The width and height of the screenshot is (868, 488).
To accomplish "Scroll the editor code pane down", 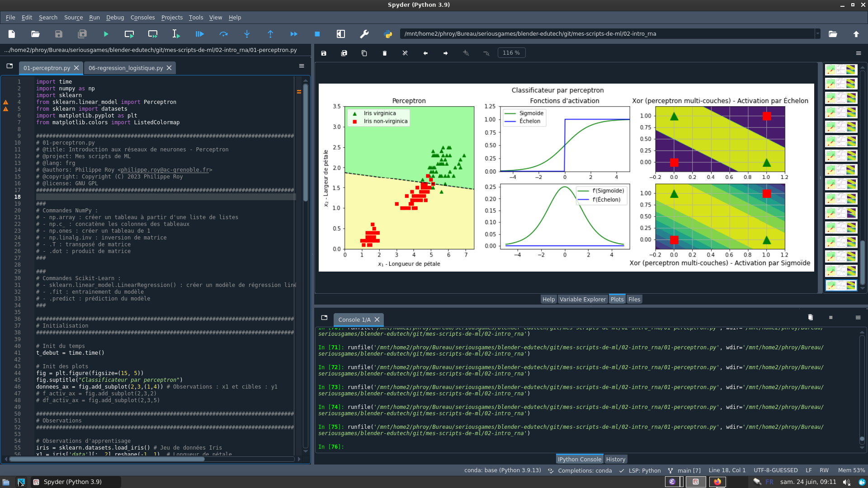I will pyautogui.click(x=305, y=452).
